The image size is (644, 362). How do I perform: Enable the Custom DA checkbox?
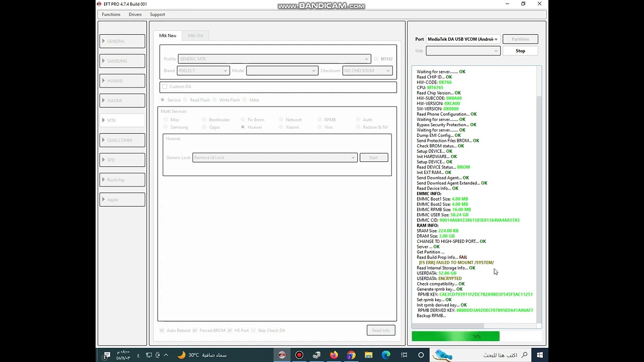[165, 86]
